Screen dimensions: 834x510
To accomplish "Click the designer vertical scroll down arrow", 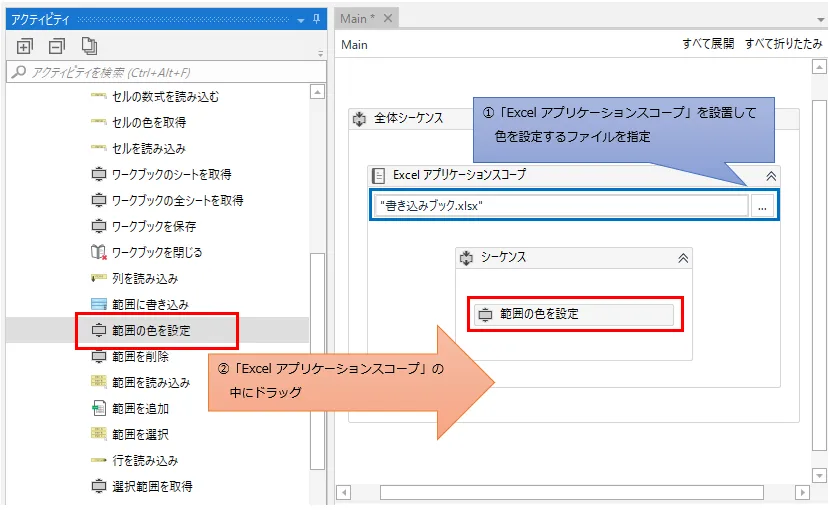I will (x=819, y=475).
